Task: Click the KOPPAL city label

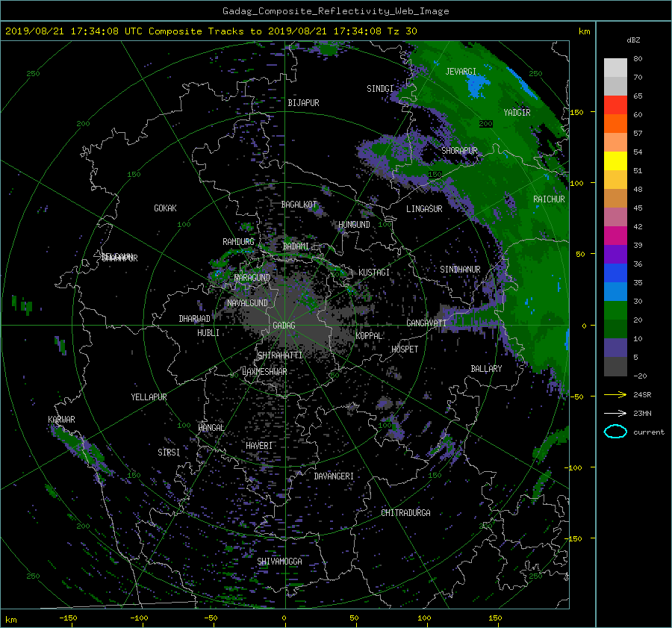Action: (369, 335)
